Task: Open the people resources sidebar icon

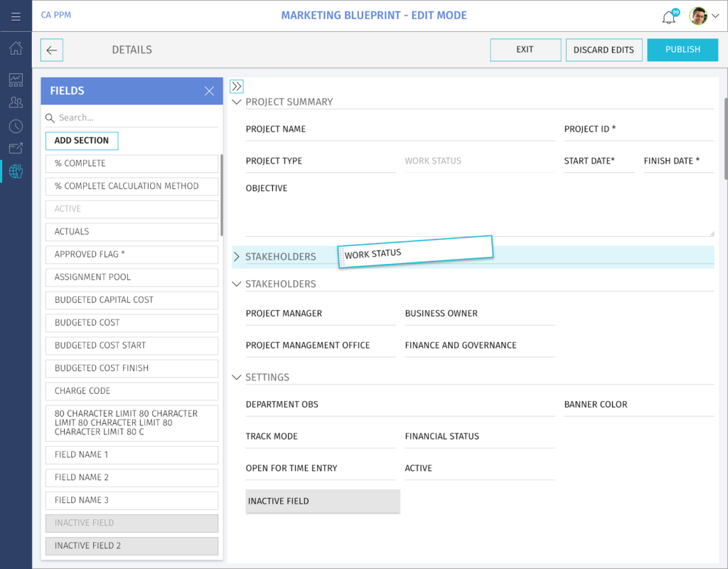Action: pyautogui.click(x=16, y=102)
